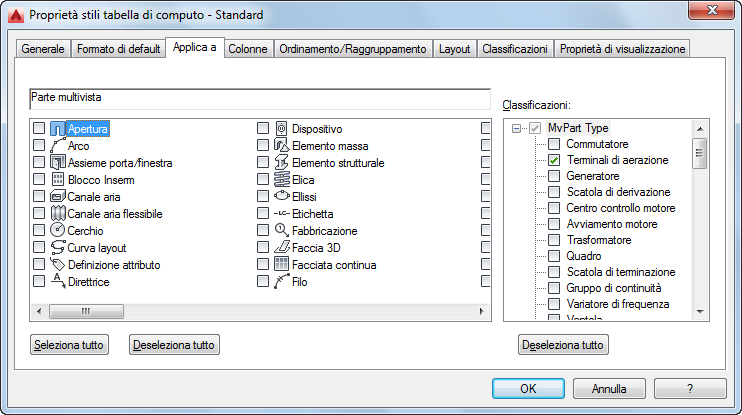Click the Elica helix icon

[x=281, y=180]
